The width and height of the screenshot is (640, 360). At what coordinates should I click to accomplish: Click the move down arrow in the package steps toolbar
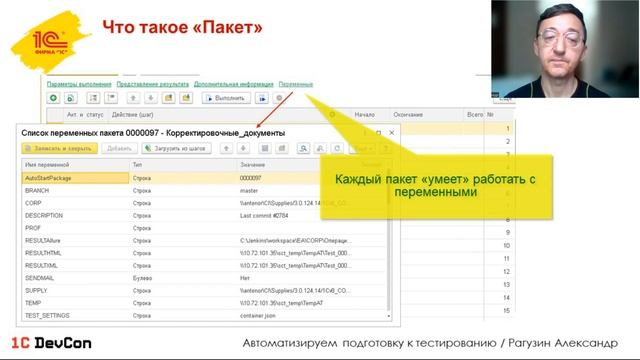[x=151, y=98]
